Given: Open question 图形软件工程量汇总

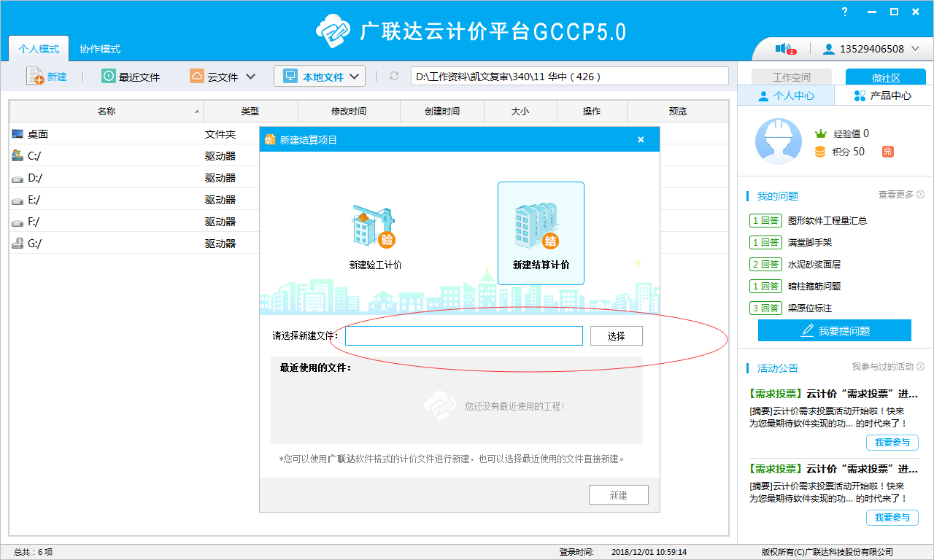Looking at the screenshot, I should point(827,220).
